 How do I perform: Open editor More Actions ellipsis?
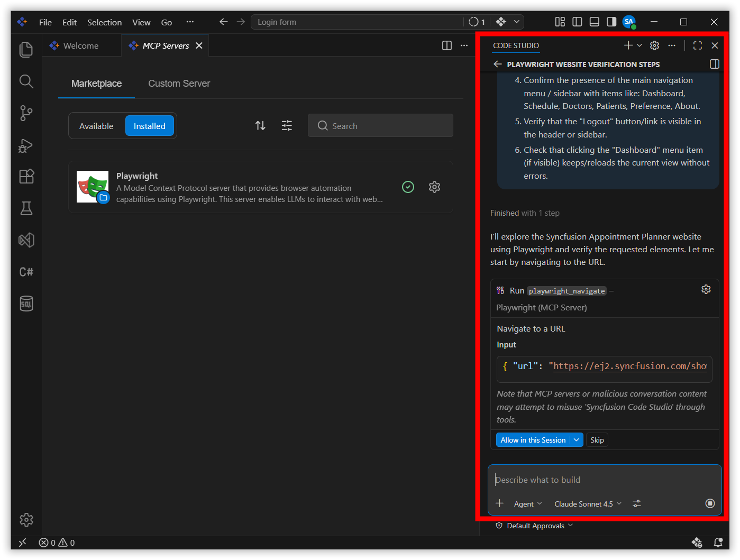tap(464, 45)
